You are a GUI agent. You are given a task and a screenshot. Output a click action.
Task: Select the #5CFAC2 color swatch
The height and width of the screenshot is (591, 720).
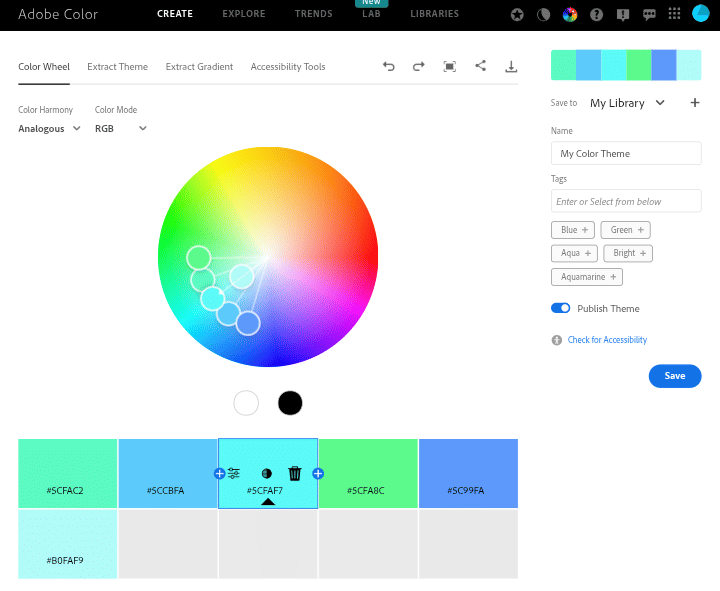68,473
